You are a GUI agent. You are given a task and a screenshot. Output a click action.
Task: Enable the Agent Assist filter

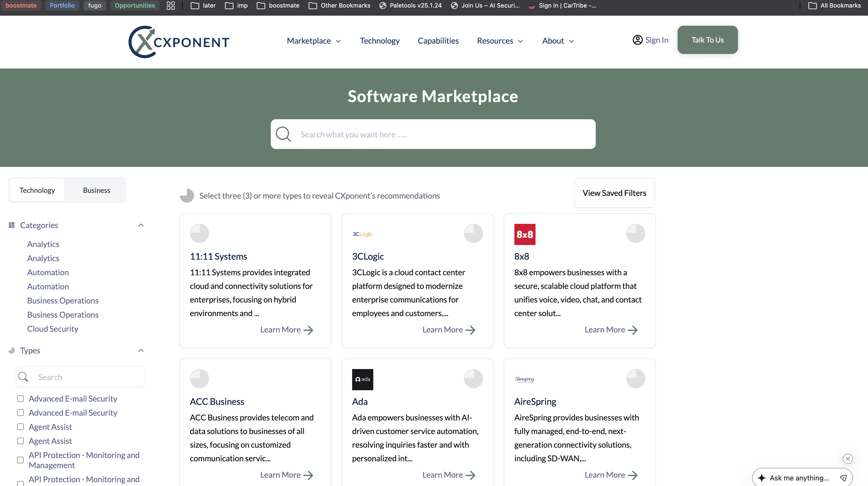[21, 427]
